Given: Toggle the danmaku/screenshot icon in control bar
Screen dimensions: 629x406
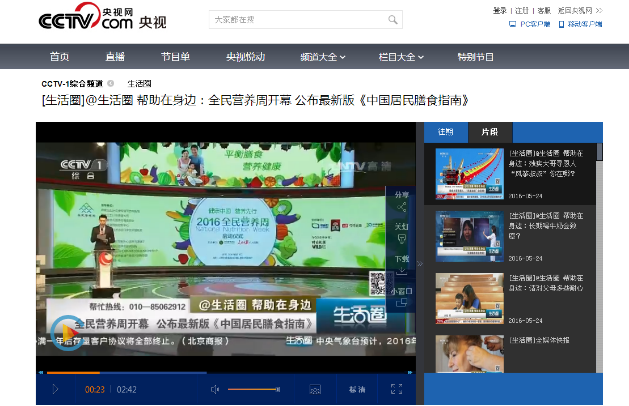Looking at the screenshot, I should [x=314, y=389].
